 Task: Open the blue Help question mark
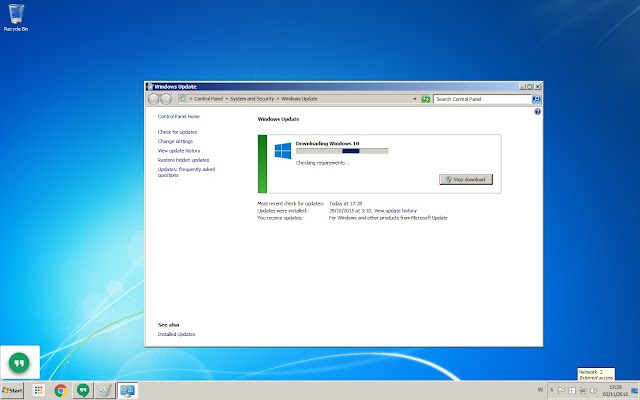coord(538,111)
